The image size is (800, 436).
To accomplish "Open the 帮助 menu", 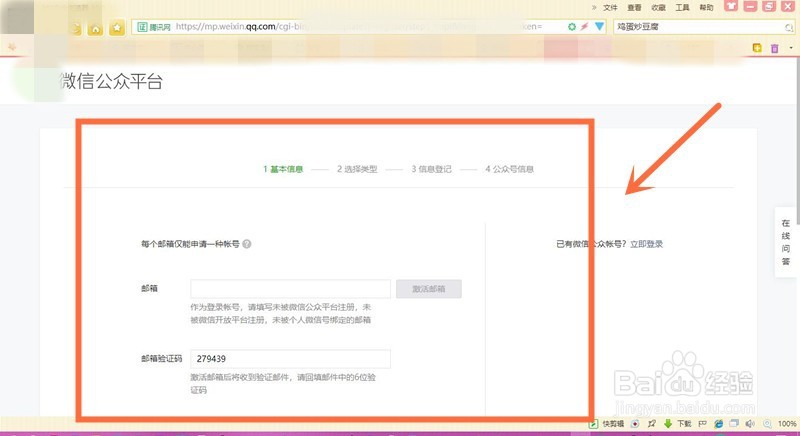I will pyautogui.click(x=706, y=8).
